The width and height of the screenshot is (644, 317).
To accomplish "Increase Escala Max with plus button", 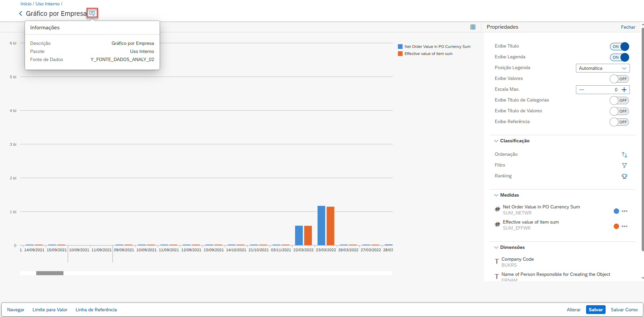I will 624,90.
